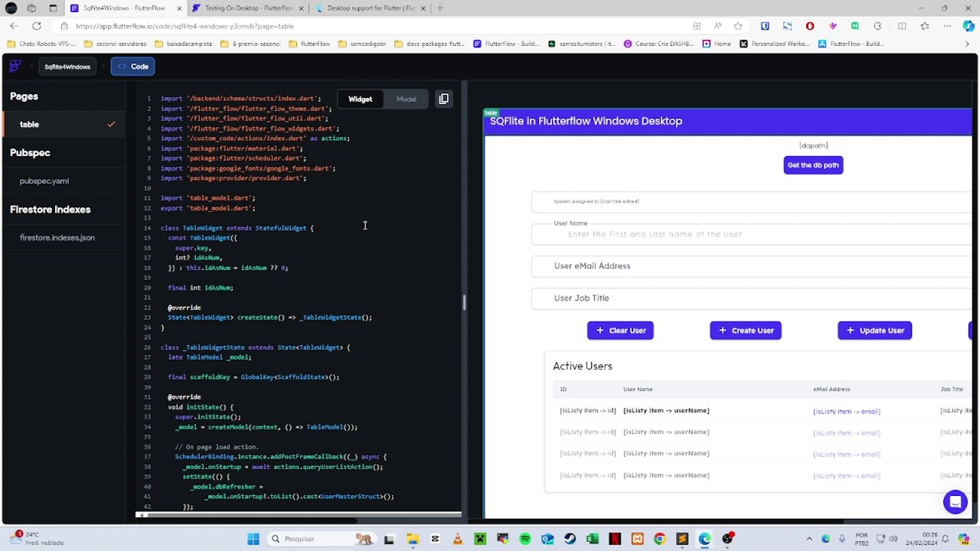Image resolution: width=980 pixels, height=551 pixels.
Task: Click the browser address bar URL
Action: [185, 26]
